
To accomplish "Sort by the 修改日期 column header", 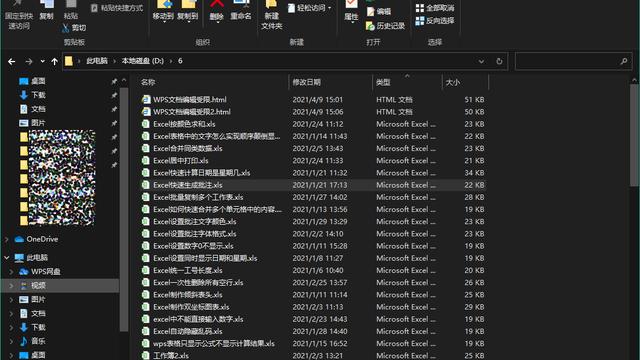I will click(331, 82).
